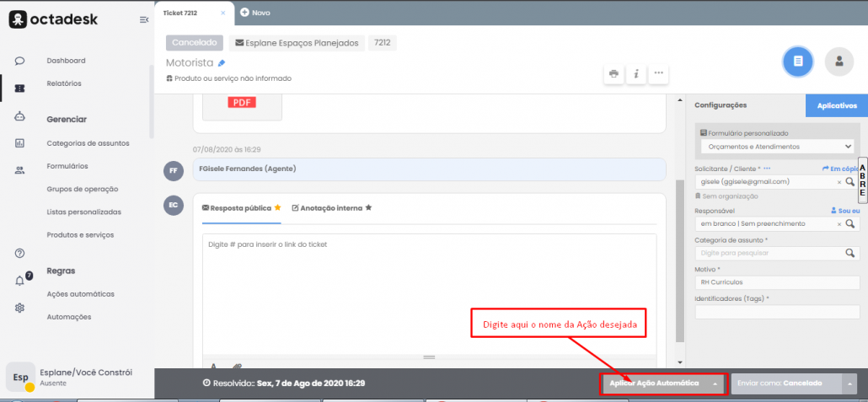Click the help question mark icon

click(19, 254)
